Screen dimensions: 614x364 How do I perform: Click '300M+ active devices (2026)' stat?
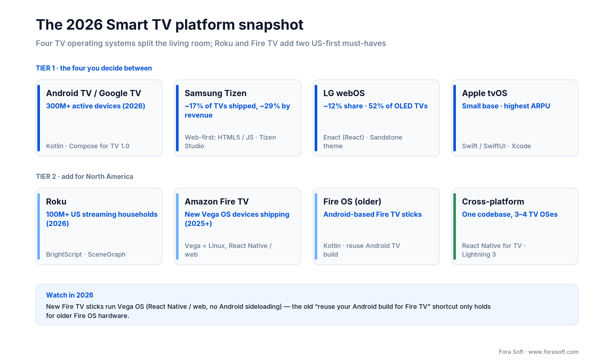[x=96, y=106]
